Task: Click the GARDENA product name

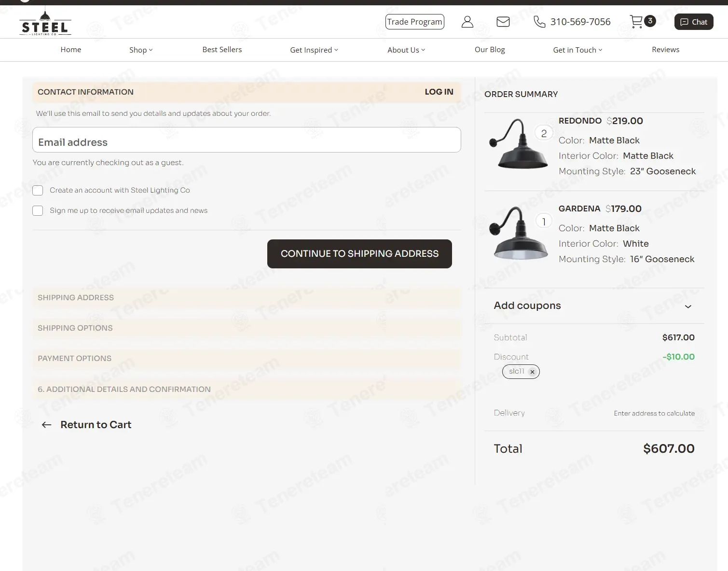Action: 579,209
